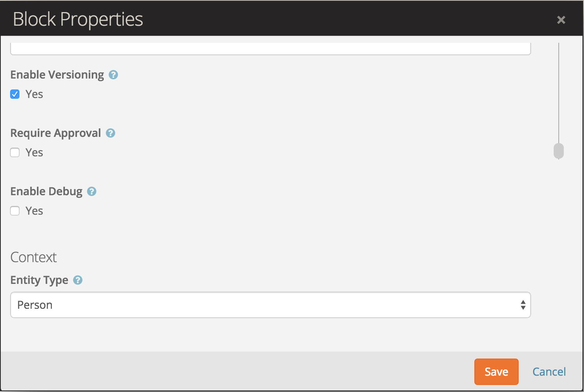The image size is (584, 392).
Task: Click the checkmark inside Enable Versioning checkbox
Action: coord(15,94)
